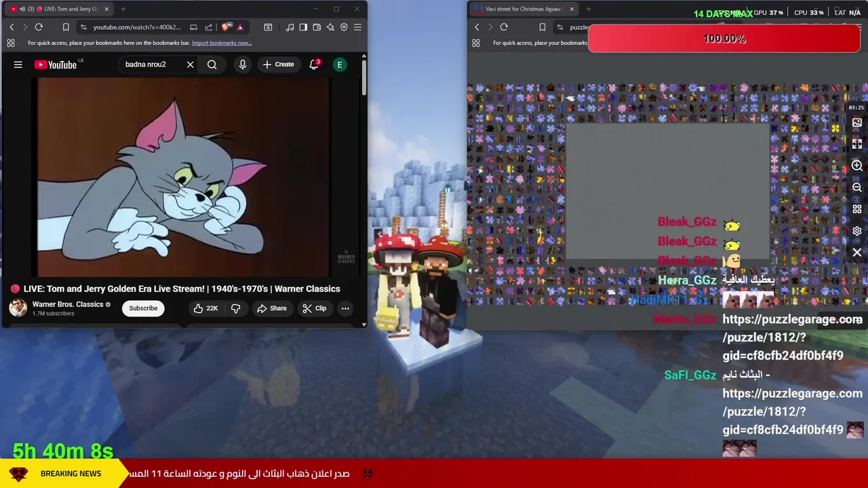Screen dimensions: 868x488
Task: Open the YouTube hamburger guide menu
Action: pyautogui.click(x=18, y=64)
